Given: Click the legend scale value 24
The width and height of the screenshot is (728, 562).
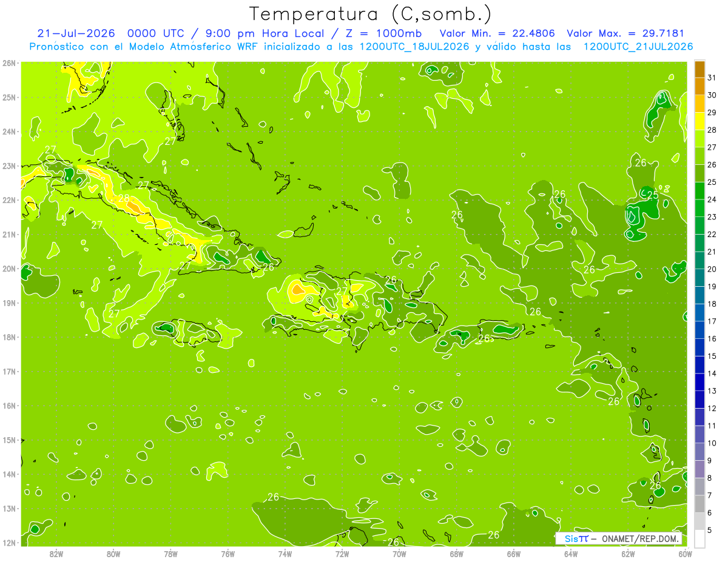Looking at the screenshot, I should (x=712, y=199).
